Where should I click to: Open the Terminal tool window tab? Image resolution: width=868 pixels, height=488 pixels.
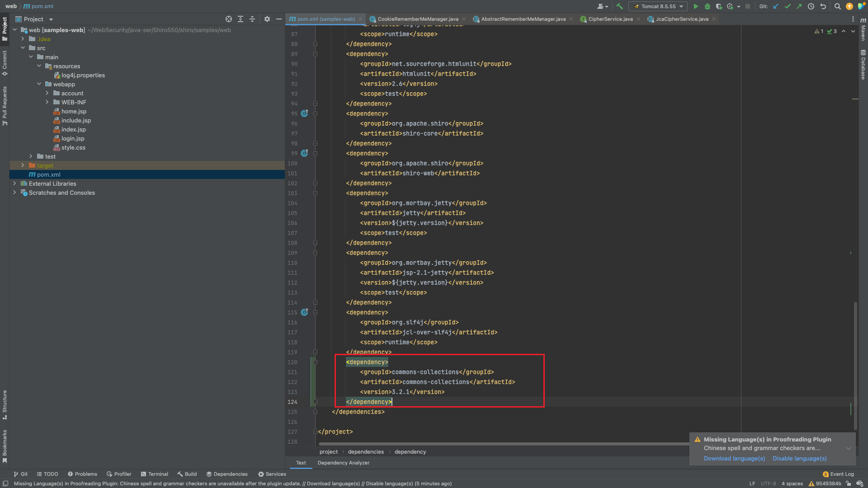[154, 474]
